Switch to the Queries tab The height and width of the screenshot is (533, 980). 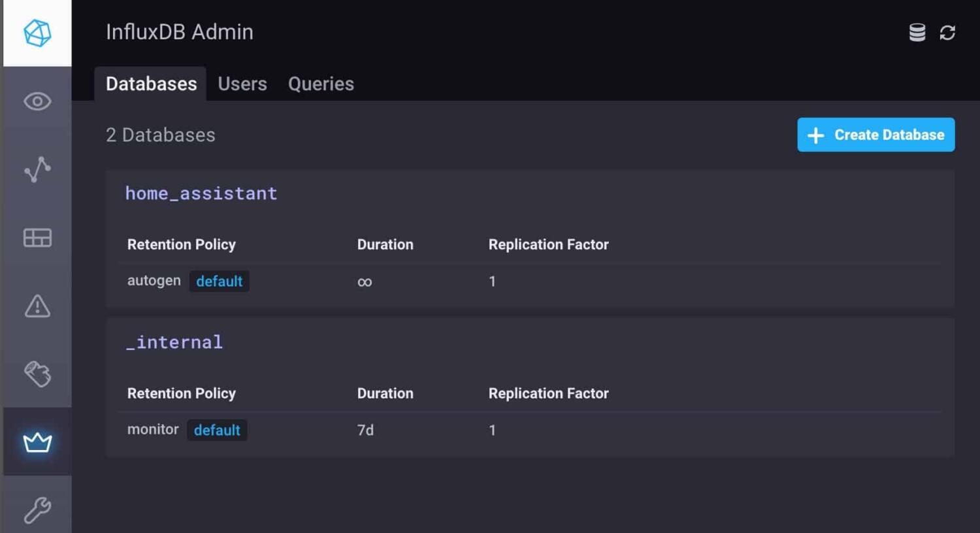click(x=321, y=84)
